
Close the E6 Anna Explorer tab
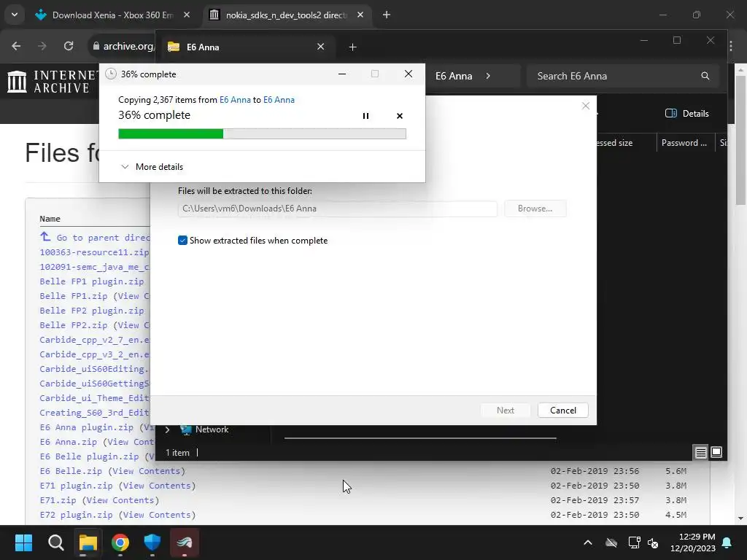point(321,47)
